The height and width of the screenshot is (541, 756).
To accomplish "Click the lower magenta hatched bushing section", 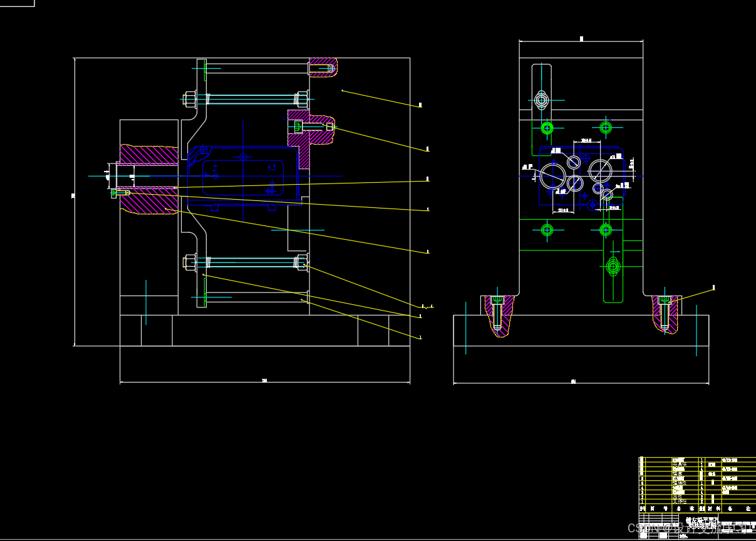I will [x=149, y=201].
